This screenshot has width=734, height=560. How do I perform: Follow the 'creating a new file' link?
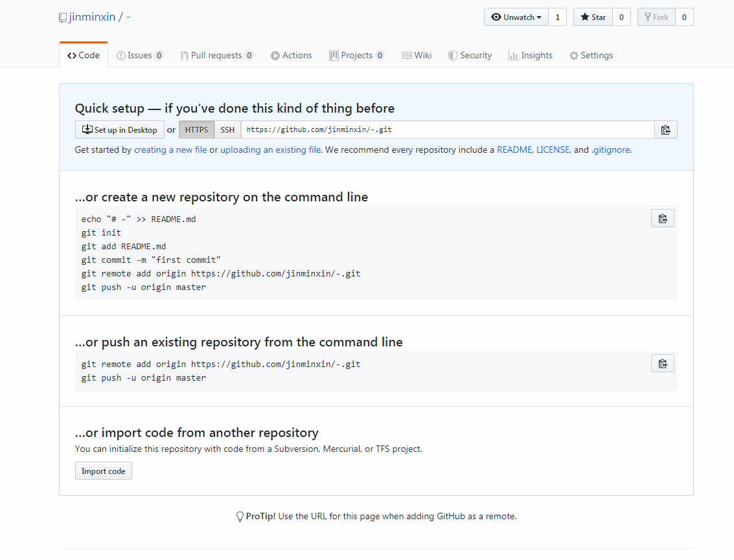(170, 150)
